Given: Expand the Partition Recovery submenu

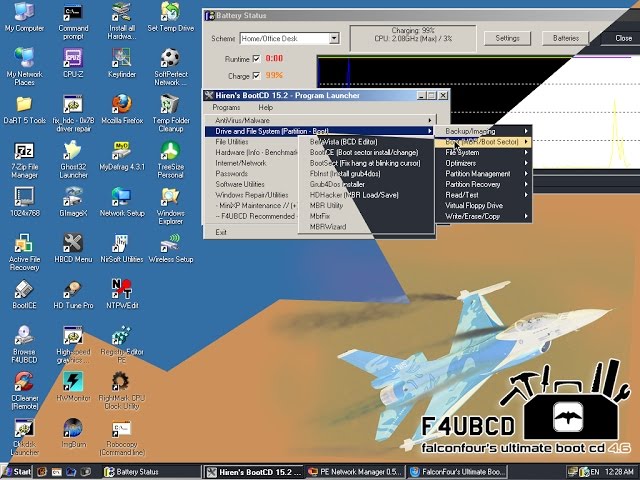Looking at the screenshot, I should (x=484, y=184).
